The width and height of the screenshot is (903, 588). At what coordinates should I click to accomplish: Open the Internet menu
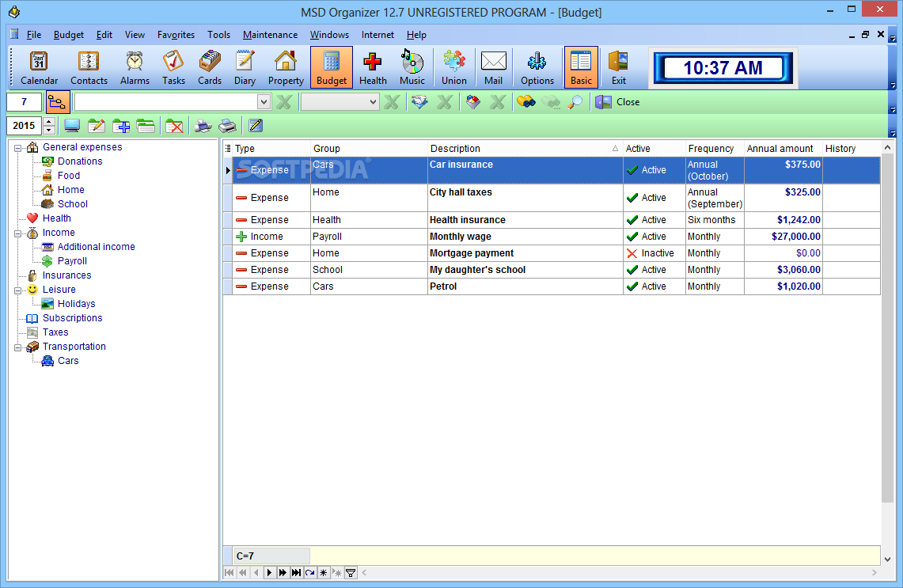tap(378, 35)
